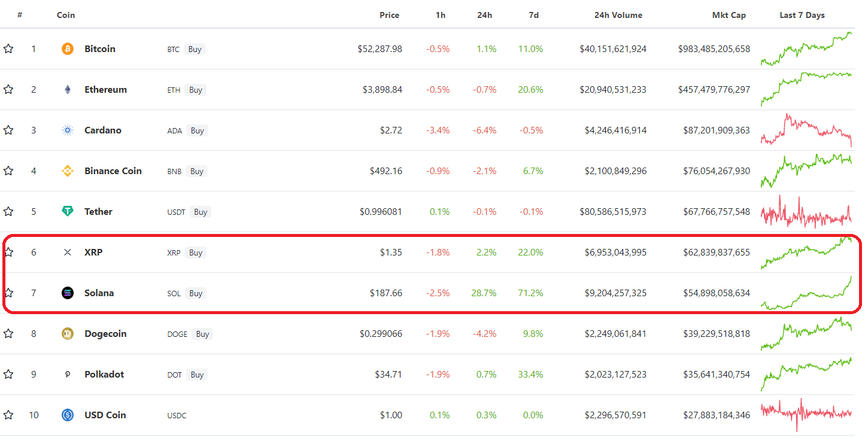Click the Binance Coin logo
This screenshot has width=868, height=438.
[68, 171]
